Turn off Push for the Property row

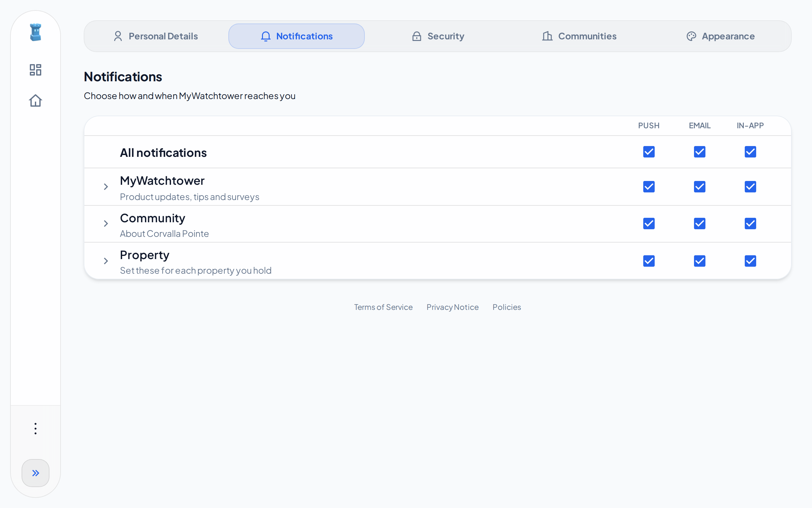click(649, 261)
